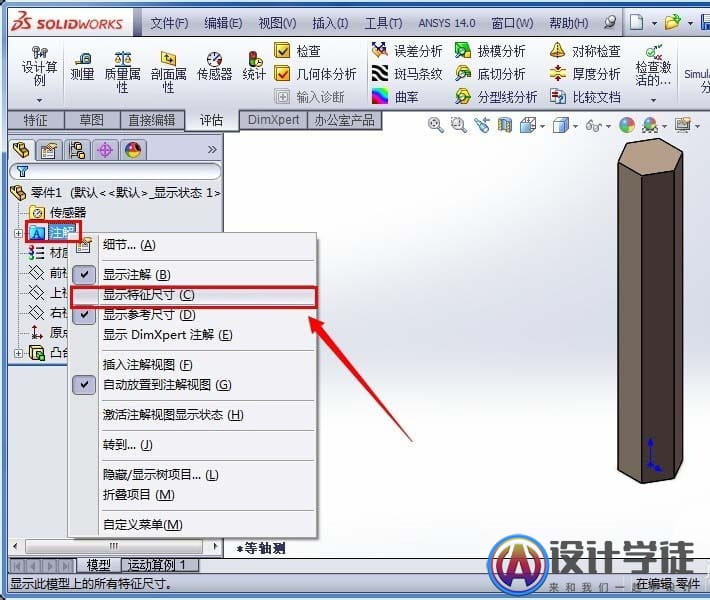Open the ANSYS 14.0 menu

click(x=446, y=23)
